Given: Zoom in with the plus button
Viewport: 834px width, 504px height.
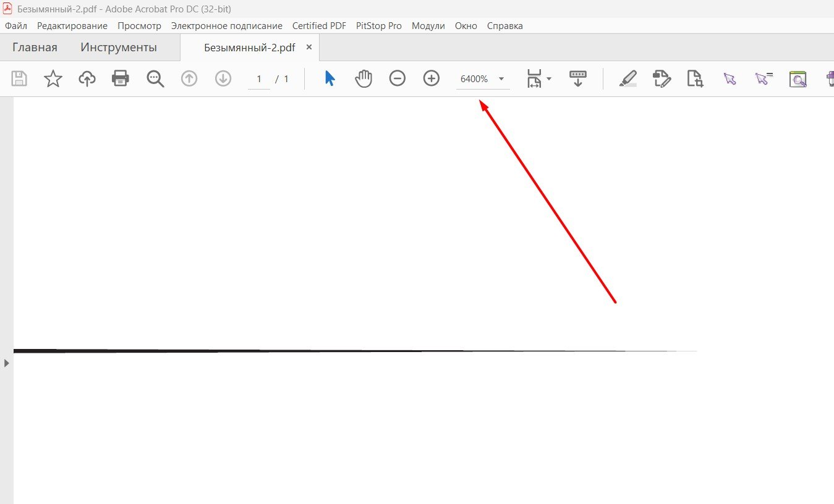Looking at the screenshot, I should 431,78.
